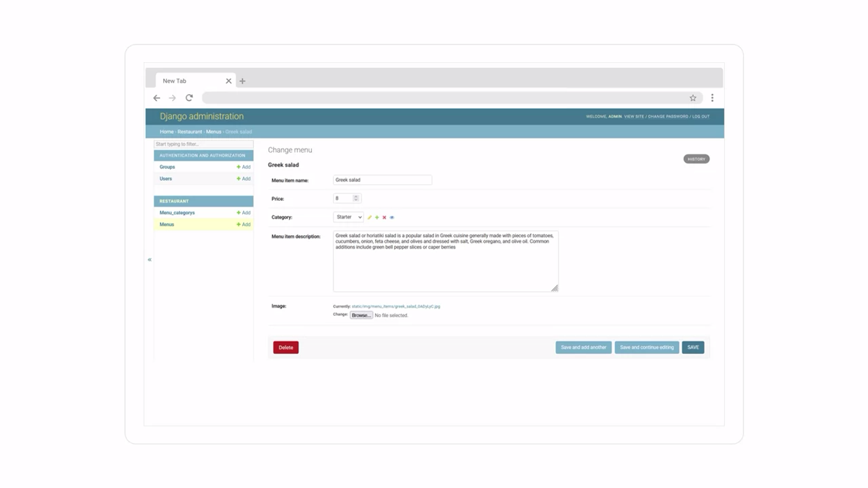Open Menu_categorys in the sidebar

pyautogui.click(x=177, y=213)
